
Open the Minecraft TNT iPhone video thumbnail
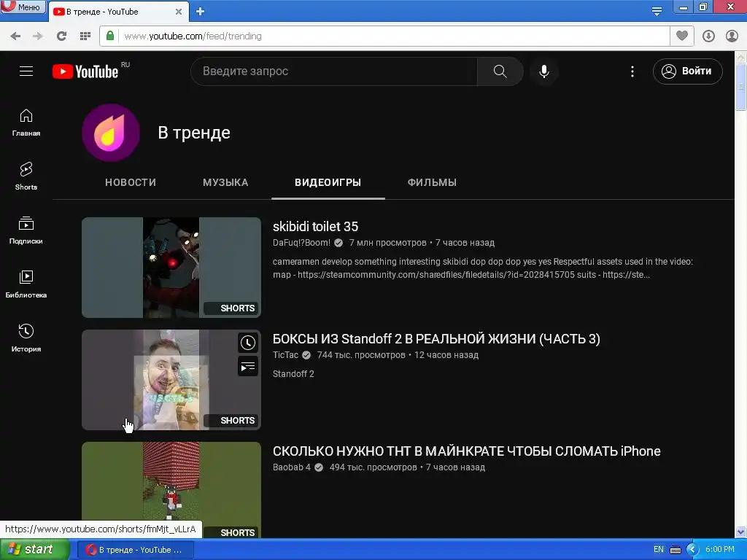tap(171, 490)
